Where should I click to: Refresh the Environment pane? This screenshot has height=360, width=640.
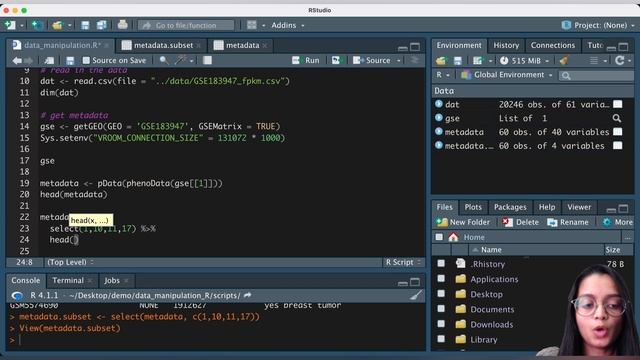pos(620,60)
